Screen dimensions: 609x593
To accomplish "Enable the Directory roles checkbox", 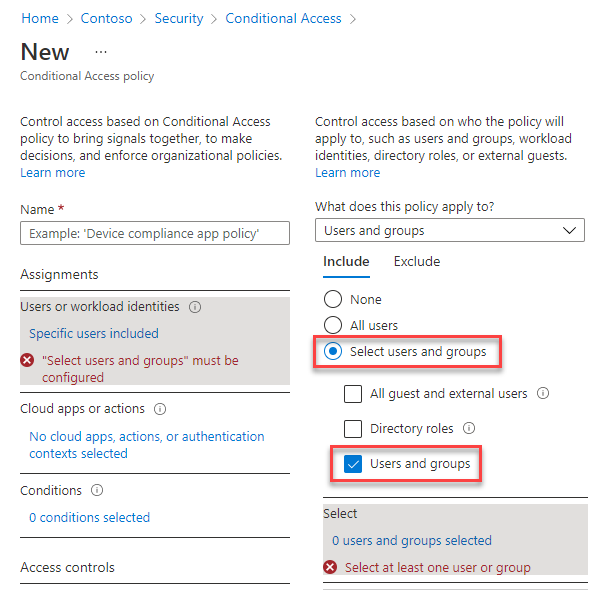I will coord(353,429).
